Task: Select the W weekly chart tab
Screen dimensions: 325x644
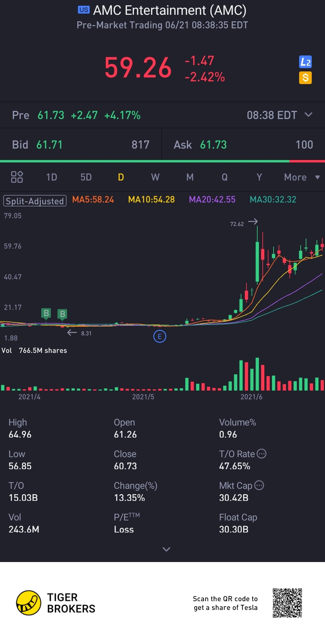Action: [155, 177]
